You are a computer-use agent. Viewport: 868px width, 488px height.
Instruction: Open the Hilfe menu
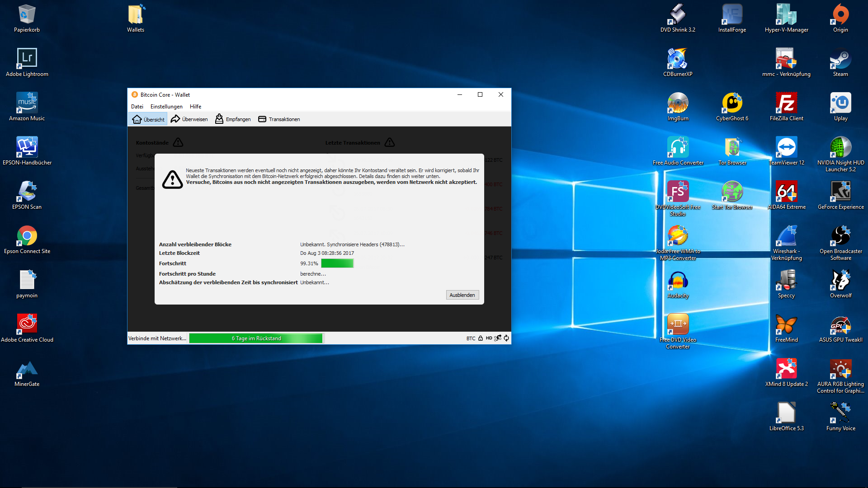[195, 107]
